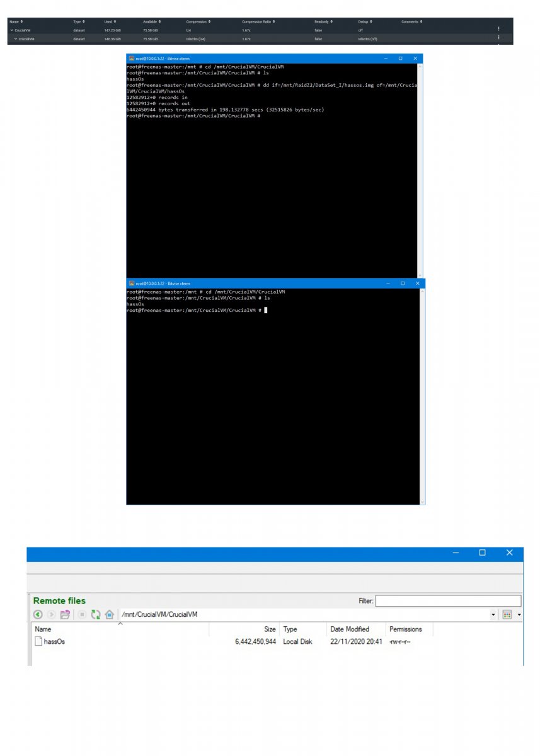Click the 147.23 GiB used value
The width and height of the screenshot is (540, 756).
coord(112,30)
